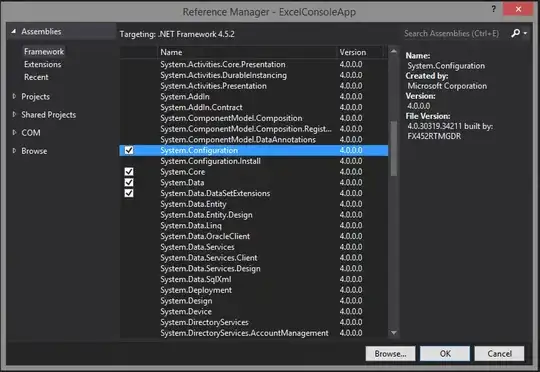Select the System.AddIn row
The height and width of the screenshot is (372, 540).
click(253, 96)
